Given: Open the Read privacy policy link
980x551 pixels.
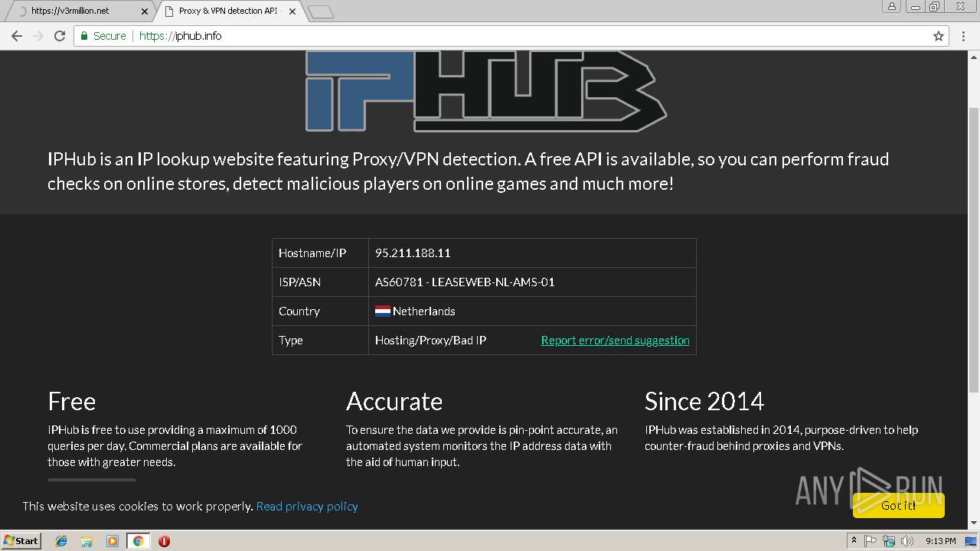Looking at the screenshot, I should 307,507.
